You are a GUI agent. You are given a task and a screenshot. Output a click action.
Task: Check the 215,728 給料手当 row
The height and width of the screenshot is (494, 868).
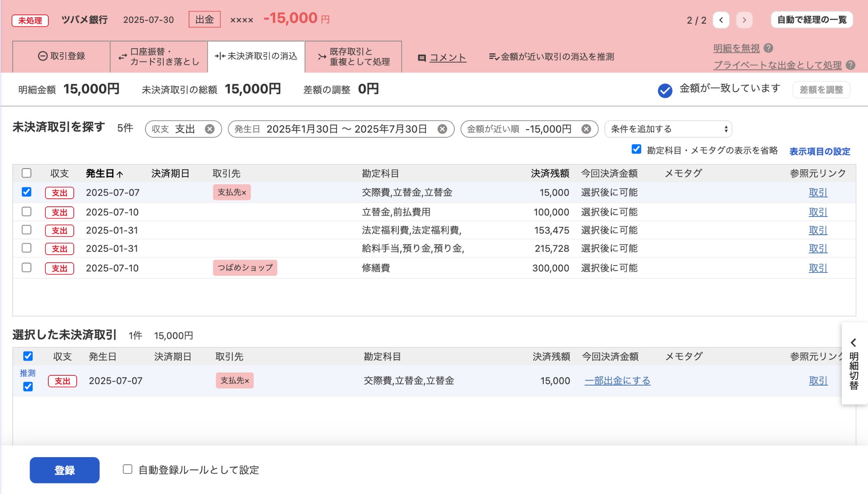click(27, 248)
